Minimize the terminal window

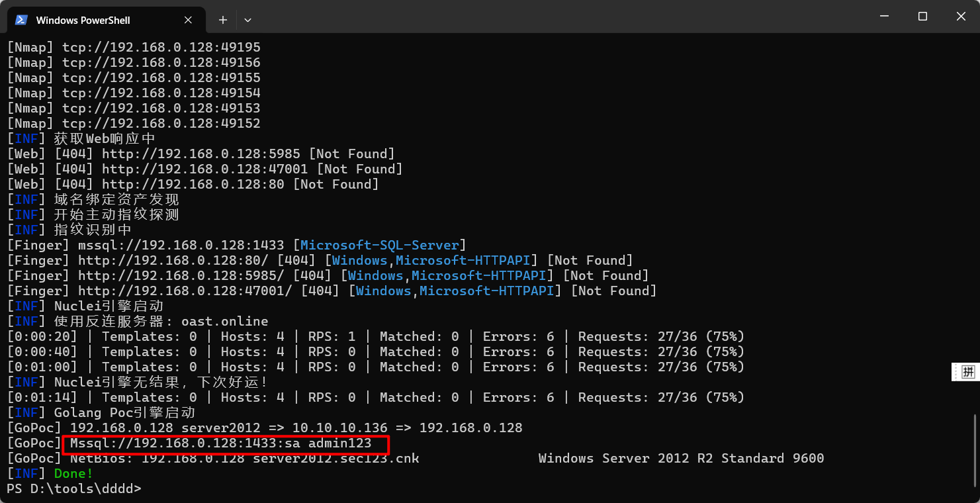(x=884, y=17)
